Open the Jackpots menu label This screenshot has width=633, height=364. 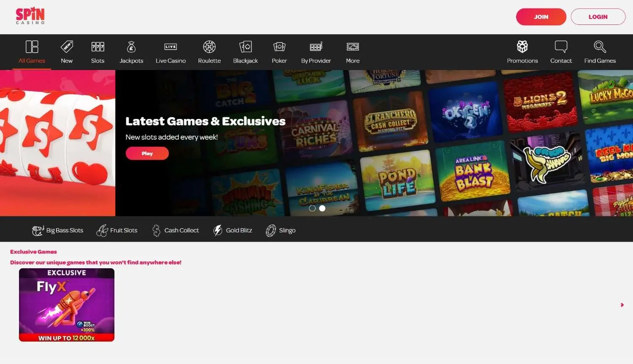pyautogui.click(x=131, y=61)
